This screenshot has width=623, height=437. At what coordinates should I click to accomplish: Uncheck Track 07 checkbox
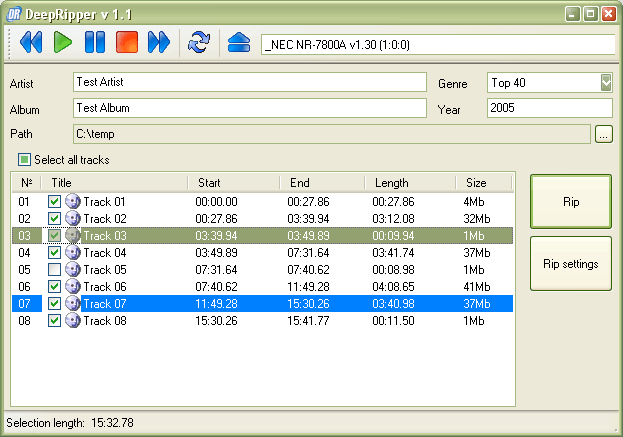[x=54, y=304]
